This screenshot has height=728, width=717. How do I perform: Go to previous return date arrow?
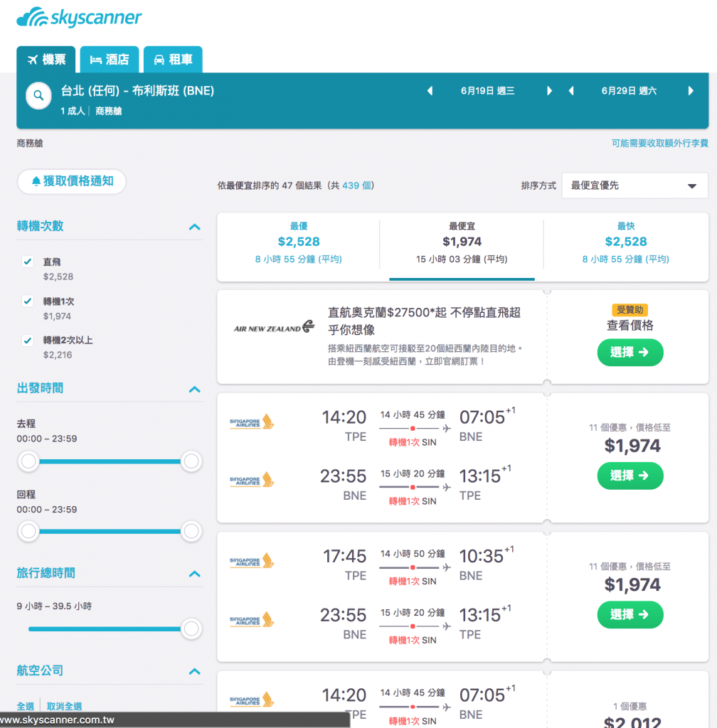(x=571, y=91)
